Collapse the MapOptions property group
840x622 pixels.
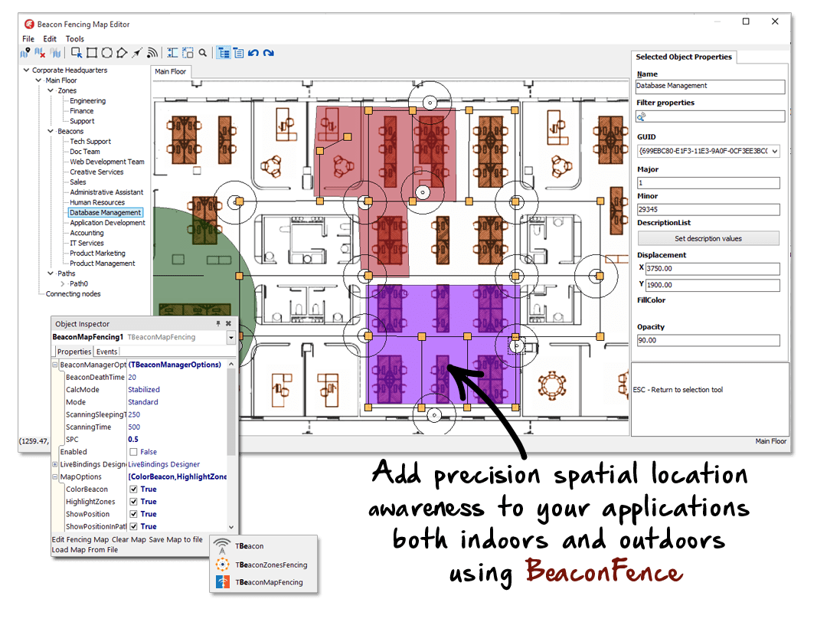pyautogui.click(x=54, y=476)
